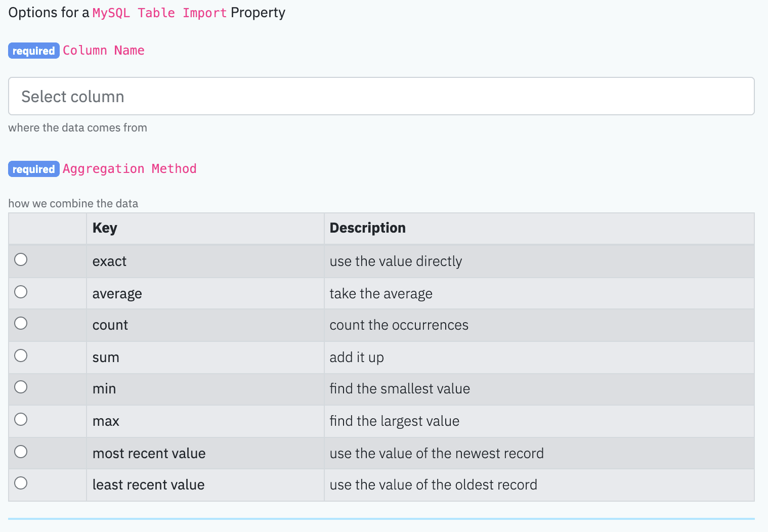Click the 'most recent value' key text

[x=149, y=454]
